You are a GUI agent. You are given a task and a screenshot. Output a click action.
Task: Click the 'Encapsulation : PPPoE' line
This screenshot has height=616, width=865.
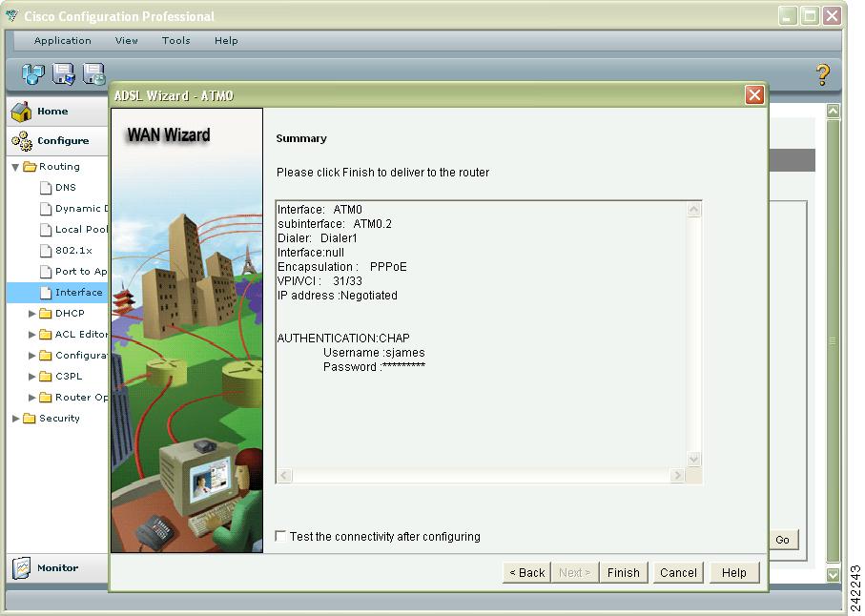coord(342,267)
